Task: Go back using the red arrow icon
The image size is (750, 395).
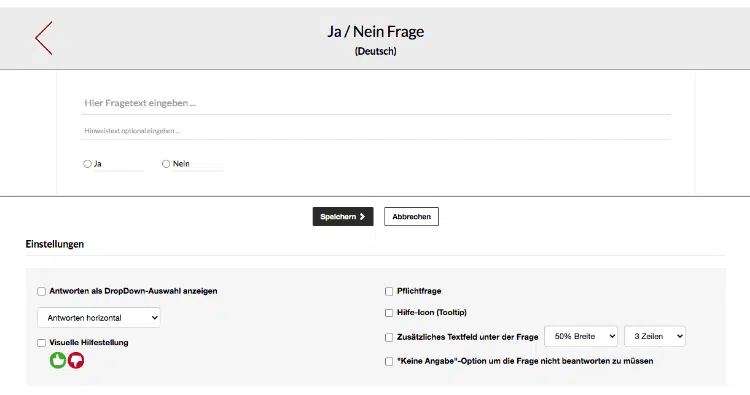Action: 44,38
